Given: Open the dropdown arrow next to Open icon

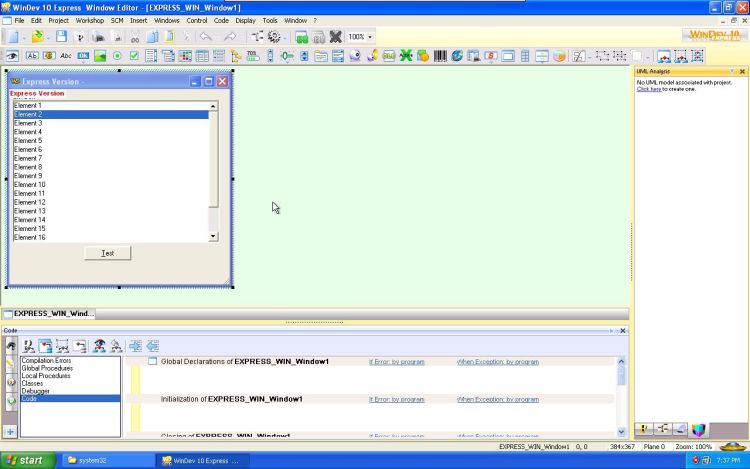Looking at the screenshot, I should (48, 37).
